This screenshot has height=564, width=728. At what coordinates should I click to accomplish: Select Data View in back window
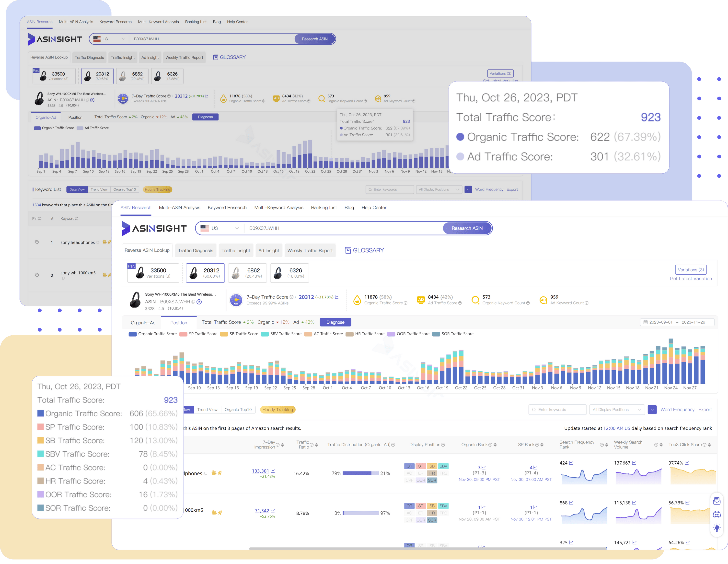(77, 189)
